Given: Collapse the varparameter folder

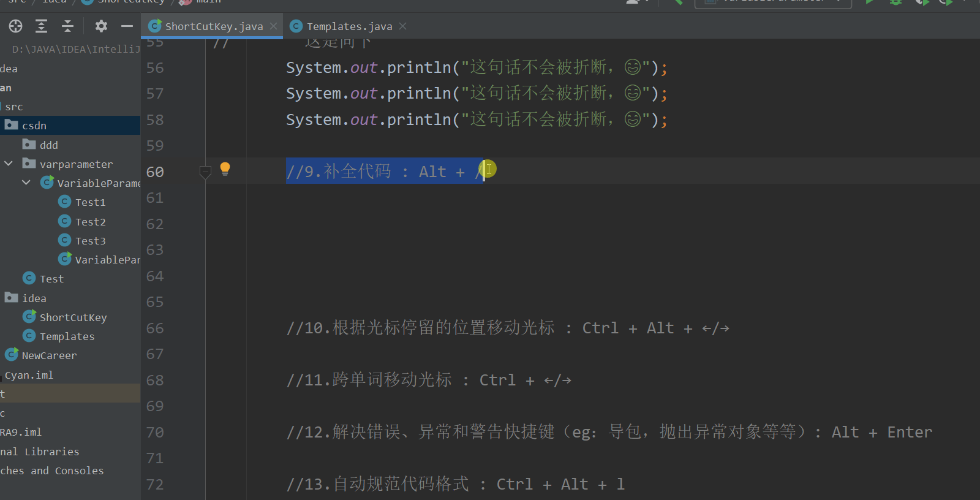Looking at the screenshot, I should tap(9, 164).
